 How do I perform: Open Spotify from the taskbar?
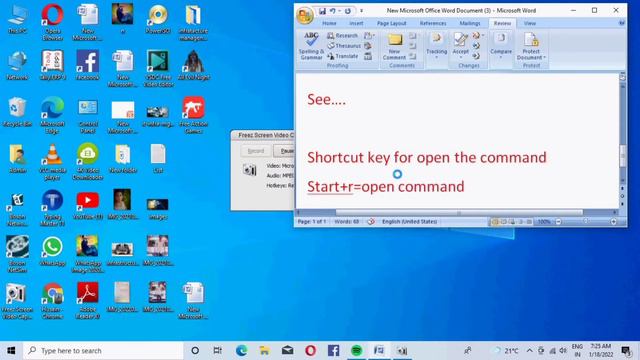pos(356,350)
